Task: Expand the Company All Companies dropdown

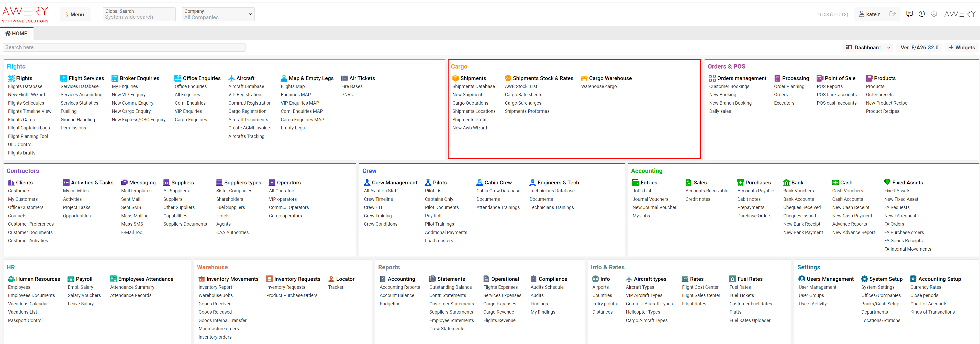Action: click(218, 15)
